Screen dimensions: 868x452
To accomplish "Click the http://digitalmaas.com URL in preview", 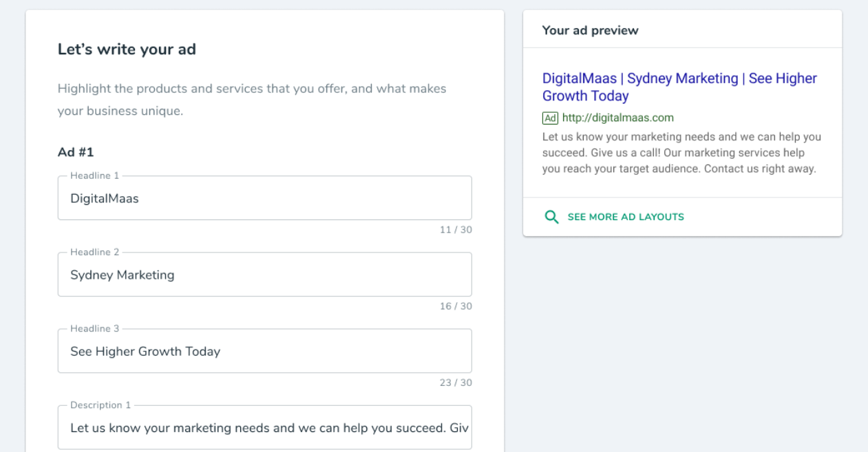I will coord(618,118).
